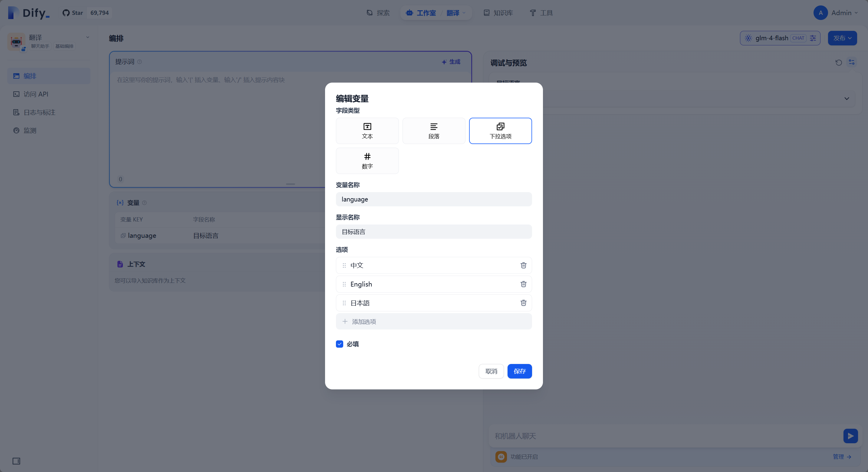The width and height of the screenshot is (868, 472).
Task: Open model parameter settings beside glm-4-flash
Action: coord(813,38)
